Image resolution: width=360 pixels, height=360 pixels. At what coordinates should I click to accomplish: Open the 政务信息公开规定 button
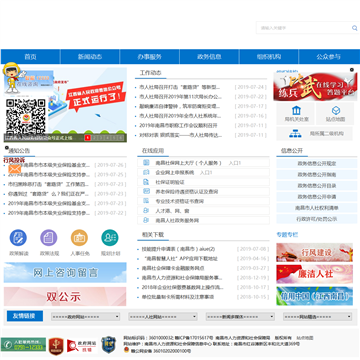tap(316, 163)
